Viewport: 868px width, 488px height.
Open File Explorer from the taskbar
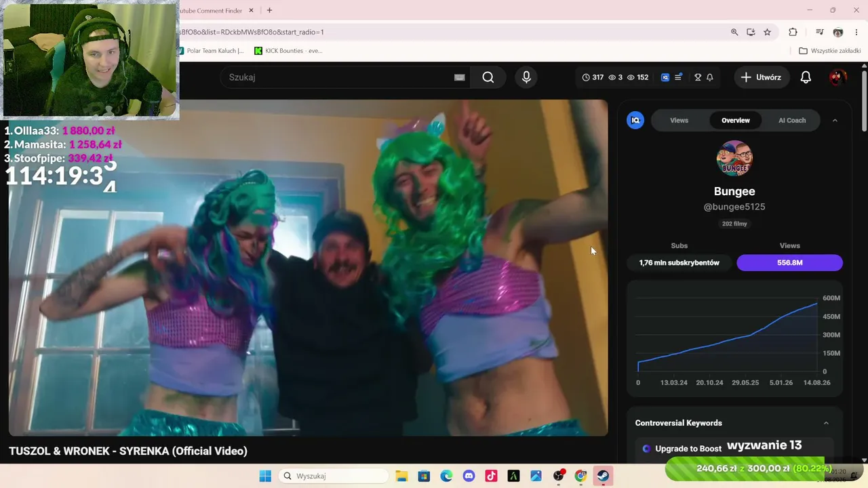point(401,476)
